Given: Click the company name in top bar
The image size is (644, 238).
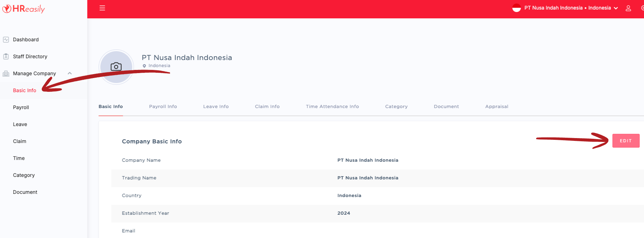Looking at the screenshot, I should pyautogui.click(x=553, y=8).
